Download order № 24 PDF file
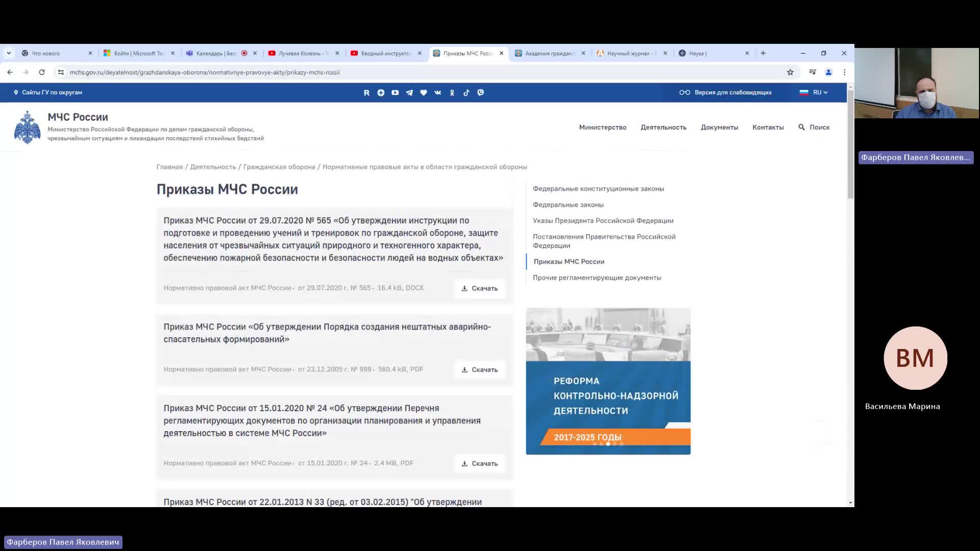The height and width of the screenshot is (551, 980). pyautogui.click(x=480, y=463)
